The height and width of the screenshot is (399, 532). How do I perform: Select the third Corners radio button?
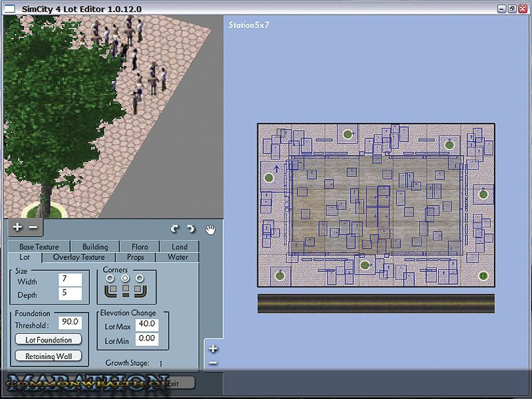140,279
